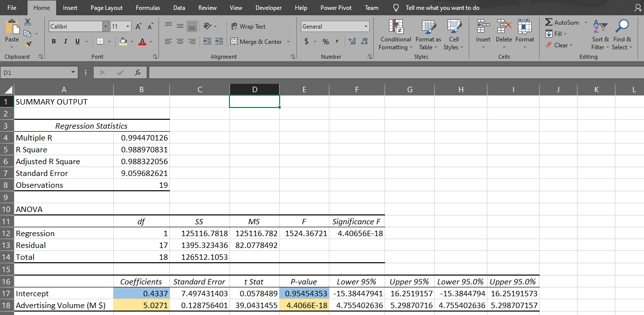This screenshot has width=644, height=315.
Task: Select the Intercept coefficient cell 0.4337
Action: coord(141,294)
